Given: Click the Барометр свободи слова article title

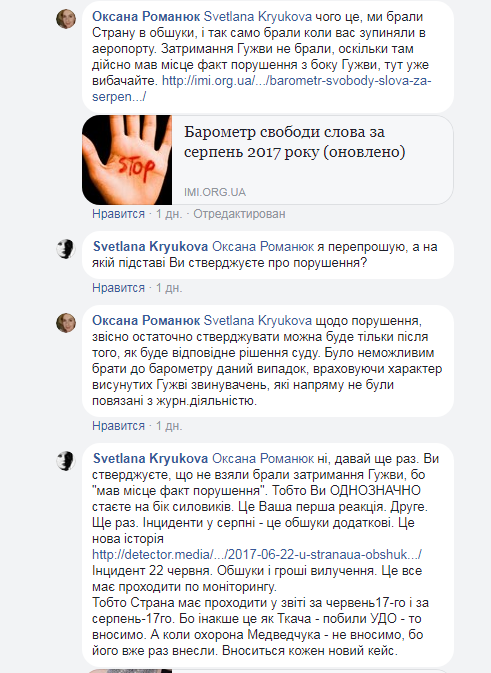Looking at the screenshot, I should coord(294,142).
